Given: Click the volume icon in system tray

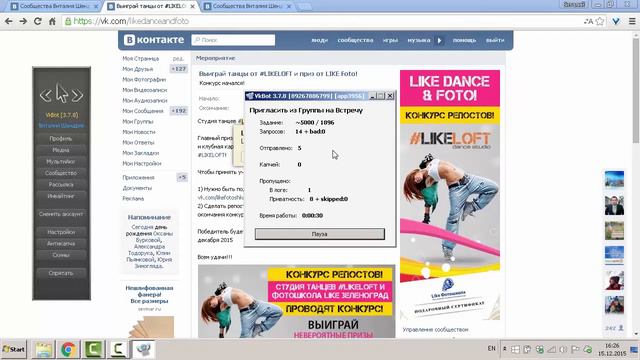Looking at the screenshot, I should tap(563, 349).
